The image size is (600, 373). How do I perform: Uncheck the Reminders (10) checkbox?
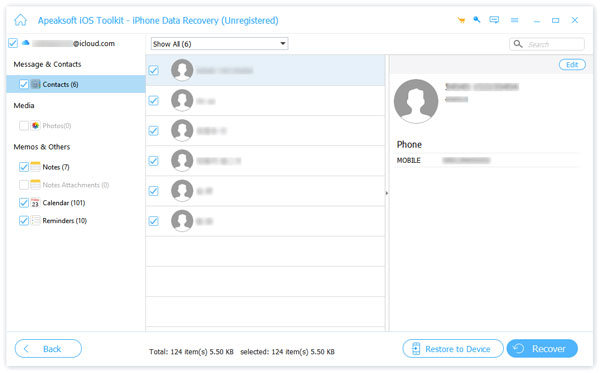24,220
